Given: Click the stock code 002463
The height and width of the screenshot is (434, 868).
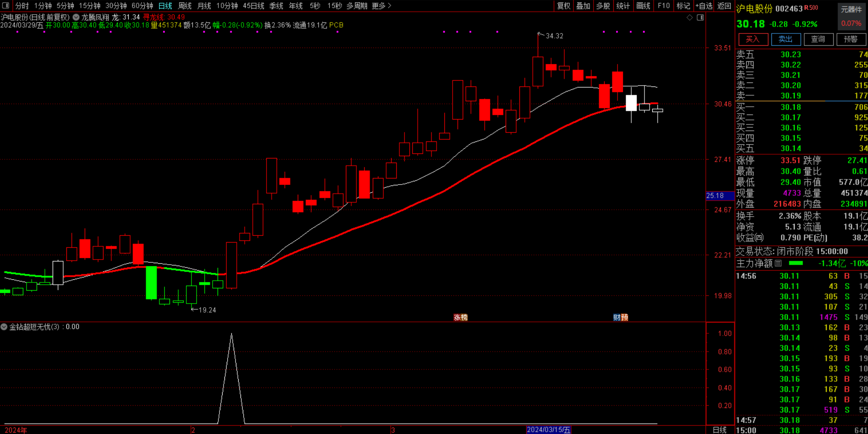Looking at the screenshot, I should (789, 9).
